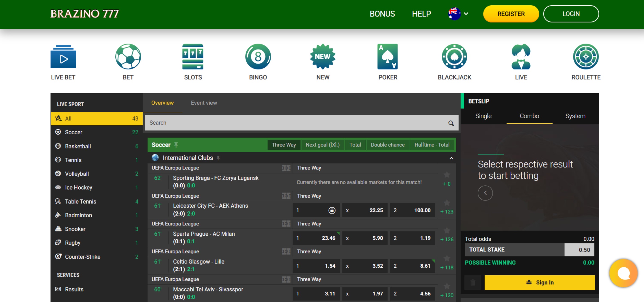Image resolution: width=644 pixels, height=302 pixels.
Task: Filter live sport by Tennis
Action: 97,160
